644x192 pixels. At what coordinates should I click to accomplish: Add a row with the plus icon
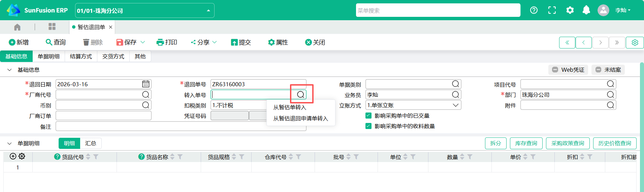click(13, 156)
